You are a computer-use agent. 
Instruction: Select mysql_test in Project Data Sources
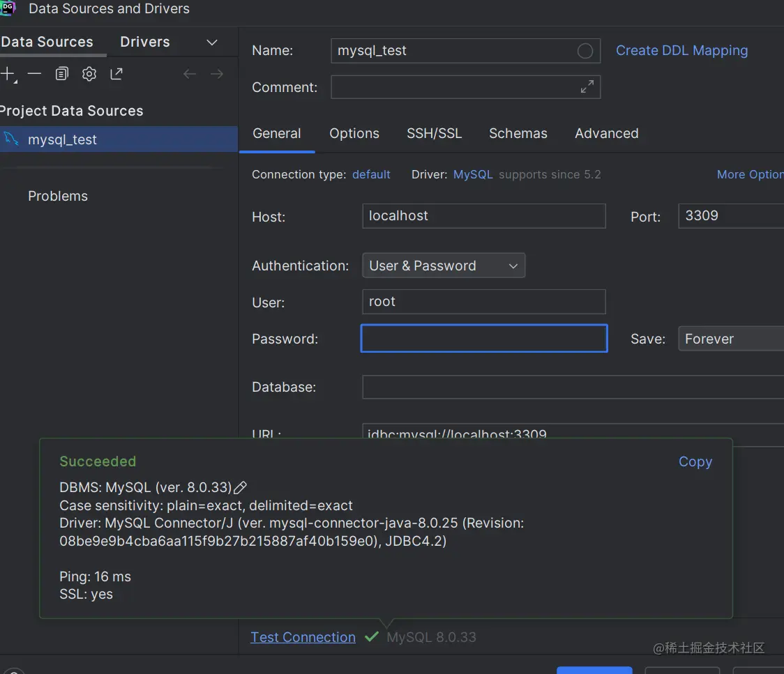coord(119,139)
